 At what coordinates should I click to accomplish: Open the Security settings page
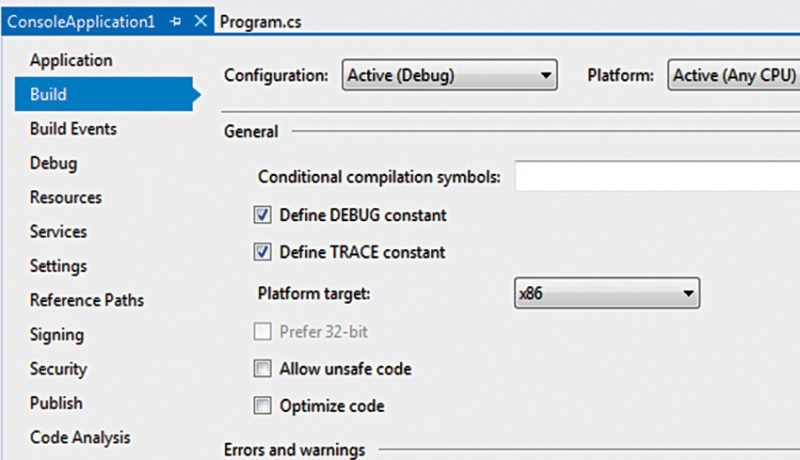[58, 369]
